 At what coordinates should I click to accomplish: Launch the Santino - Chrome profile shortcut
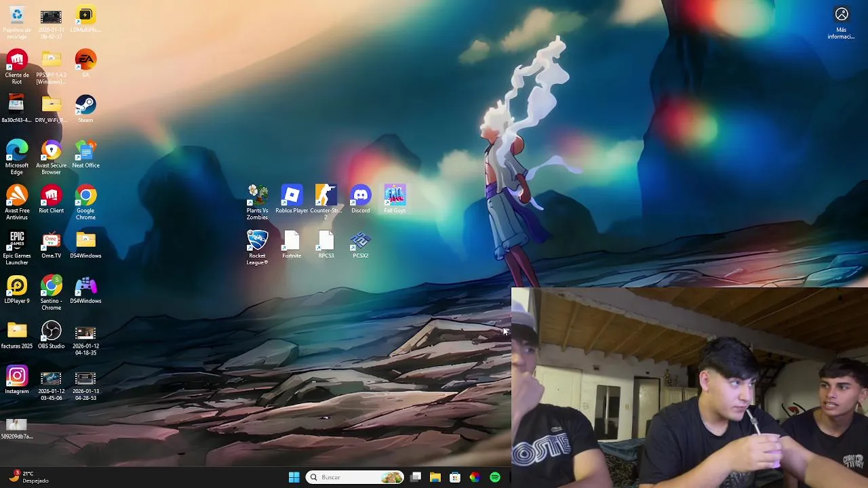[x=52, y=293]
